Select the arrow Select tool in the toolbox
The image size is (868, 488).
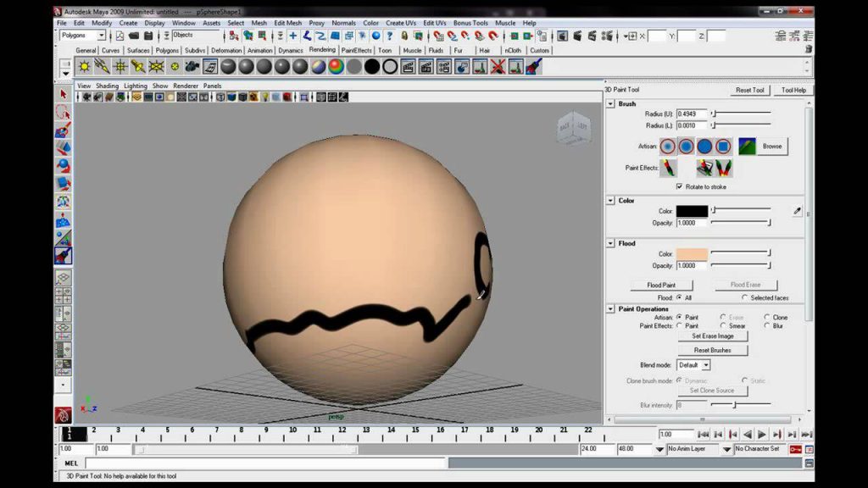tap(63, 94)
